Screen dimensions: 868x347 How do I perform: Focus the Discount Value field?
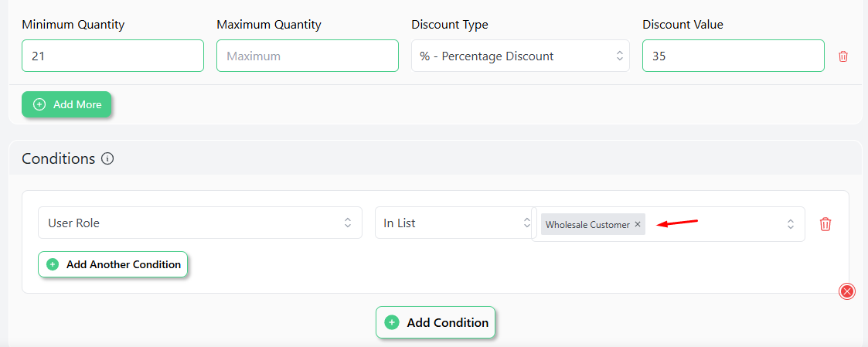pos(734,56)
